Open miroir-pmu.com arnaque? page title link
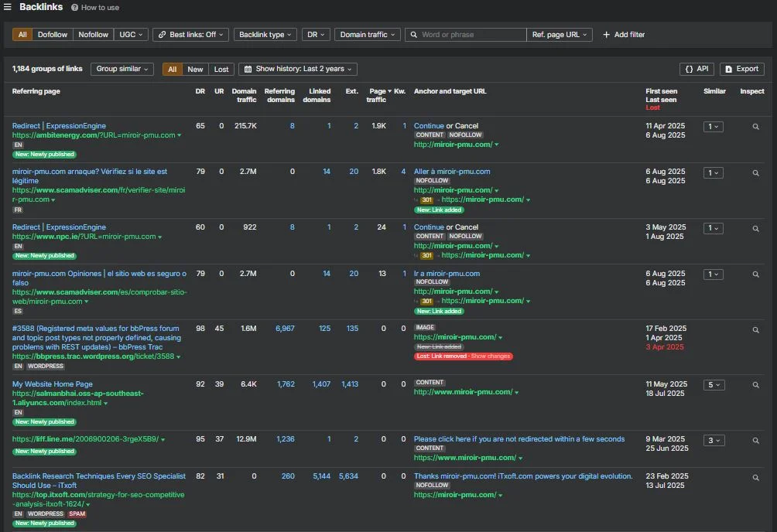777x532 pixels. click(x=90, y=176)
